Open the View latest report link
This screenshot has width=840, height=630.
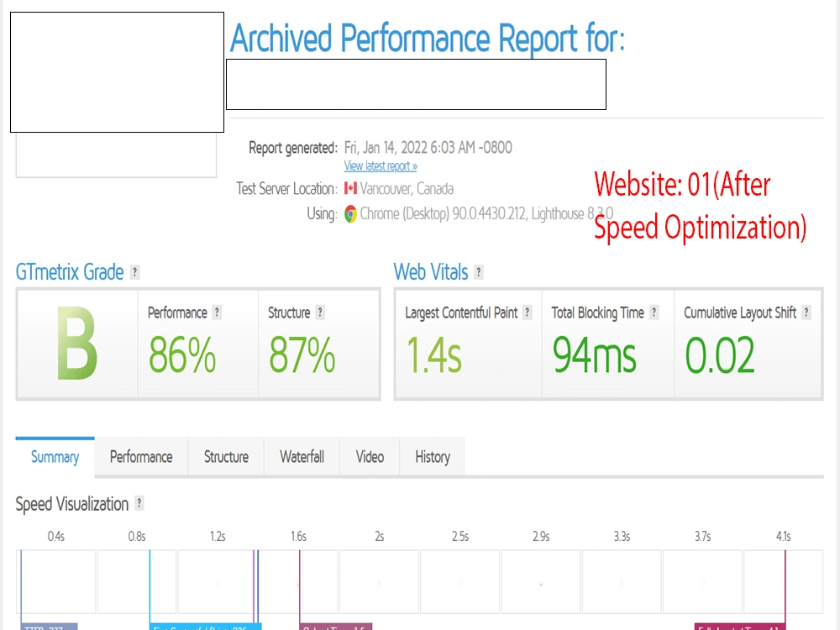pyautogui.click(x=381, y=166)
